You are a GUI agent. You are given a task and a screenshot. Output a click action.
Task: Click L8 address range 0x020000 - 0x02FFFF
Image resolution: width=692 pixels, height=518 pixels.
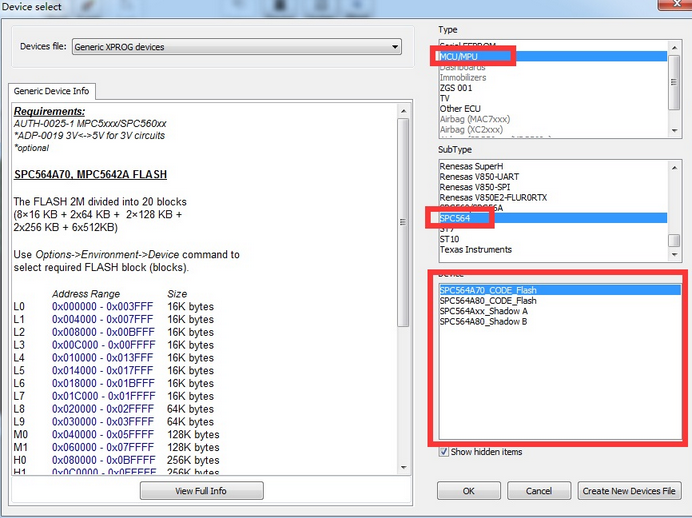(x=103, y=409)
